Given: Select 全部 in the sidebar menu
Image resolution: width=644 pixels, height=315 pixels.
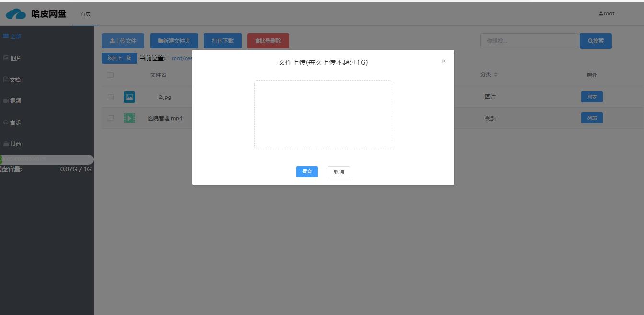Looking at the screenshot, I should click(x=13, y=36).
